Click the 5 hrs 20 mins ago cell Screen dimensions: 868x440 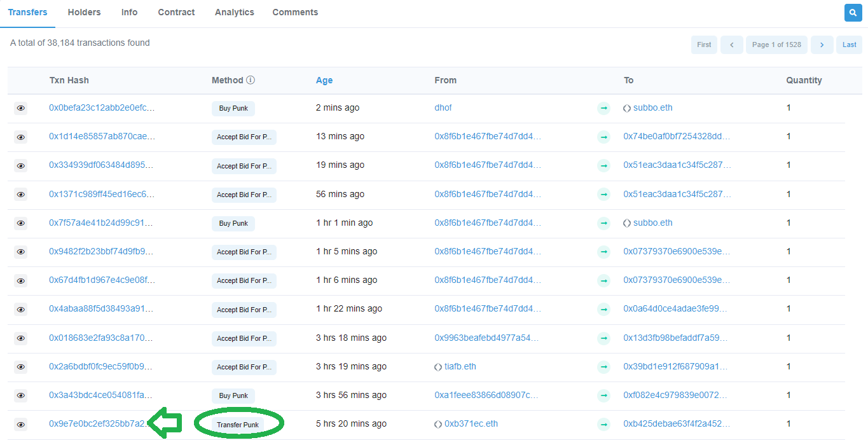coord(351,423)
